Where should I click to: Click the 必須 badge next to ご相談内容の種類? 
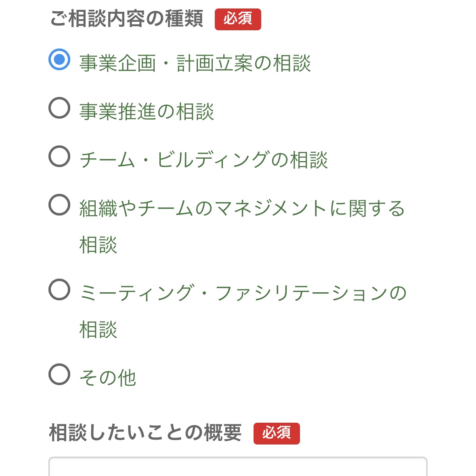238,19
